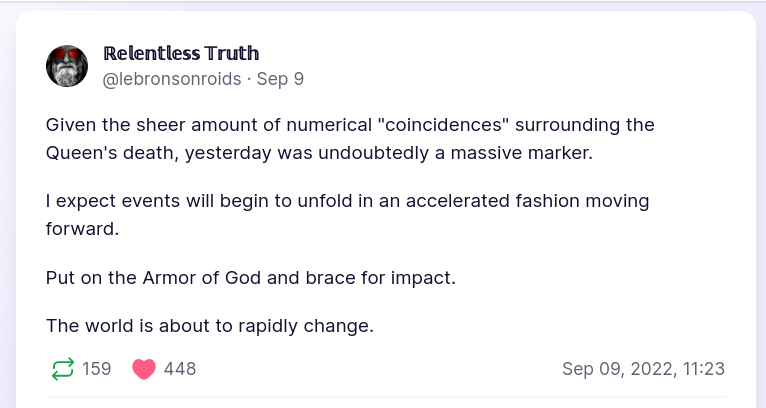Open the @lebronsonroids handle link
The image size is (766, 408).
pyautogui.click(x=172, y=79)
